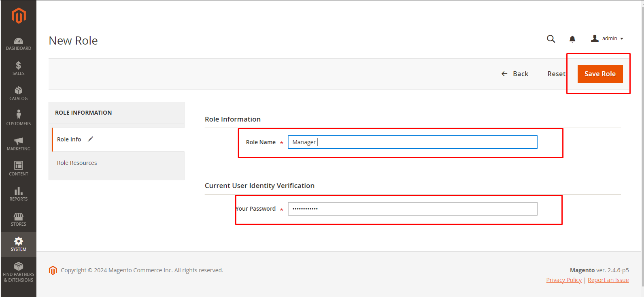
Task: Select the Role Info tab
Action: 118,139
